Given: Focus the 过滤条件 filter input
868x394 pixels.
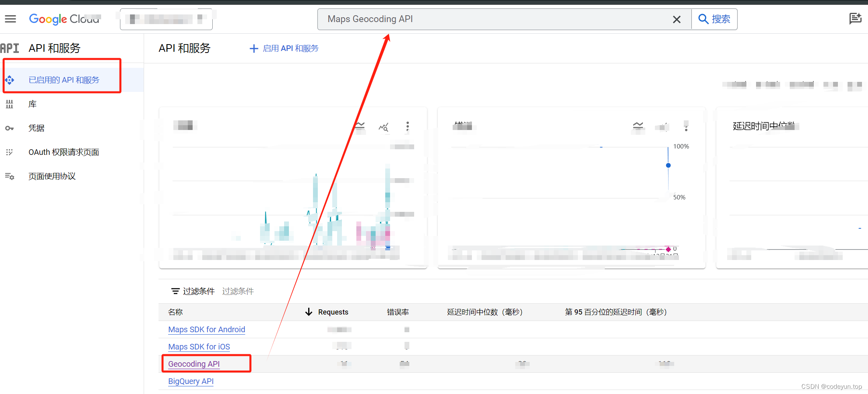Looking at the screenshot, I should 238,291.
